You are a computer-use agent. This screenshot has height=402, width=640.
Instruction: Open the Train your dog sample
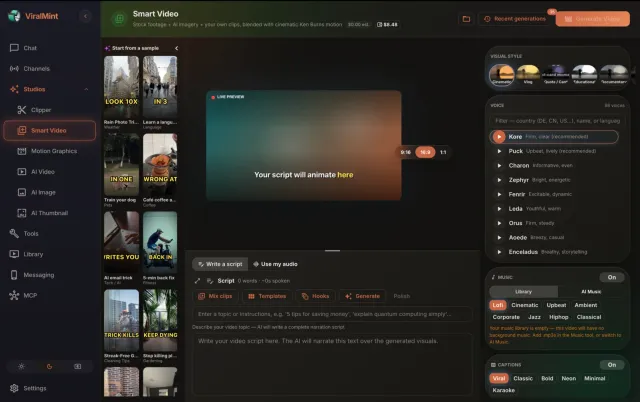[121, 165]
